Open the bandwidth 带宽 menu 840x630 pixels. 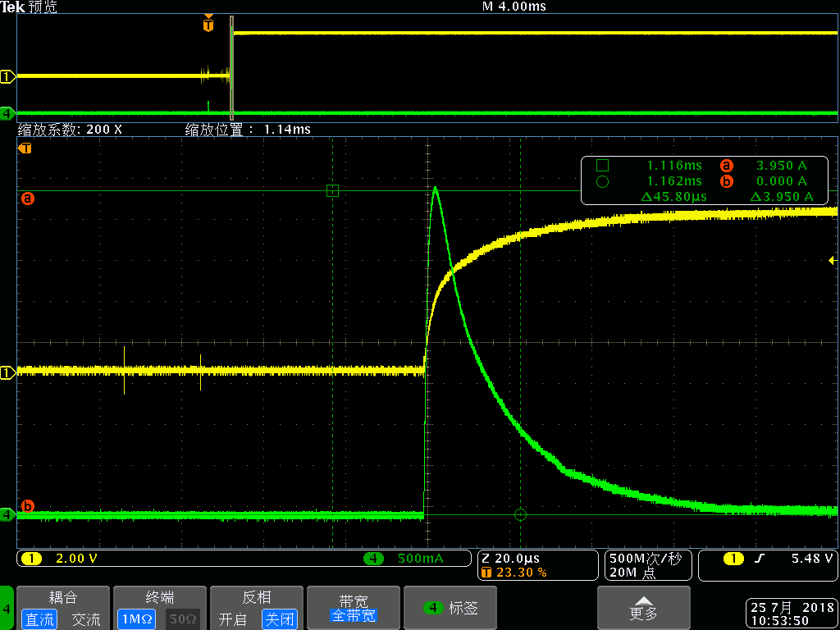(x=354, y=608)
